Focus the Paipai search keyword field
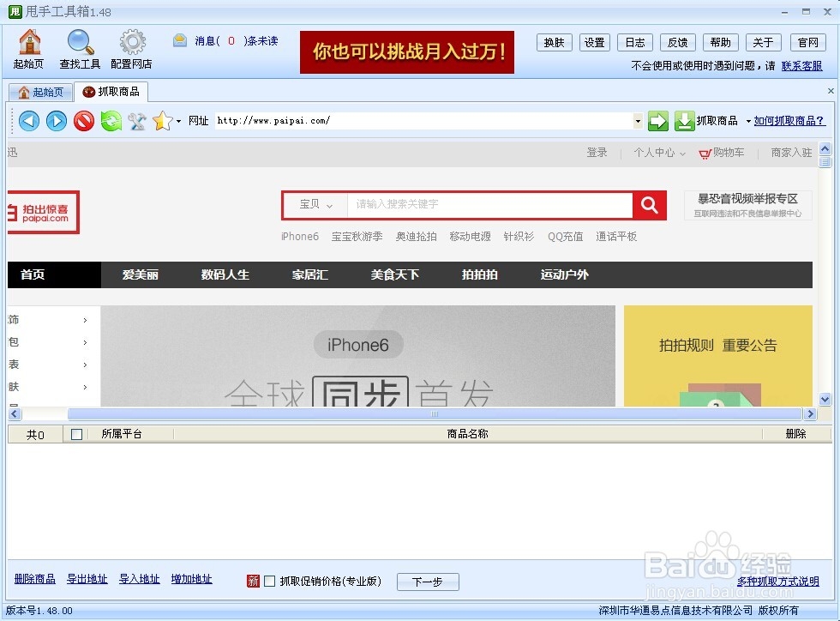Image resolution: width=840 pixels, height=621 pixels. (x=489, y=204)
